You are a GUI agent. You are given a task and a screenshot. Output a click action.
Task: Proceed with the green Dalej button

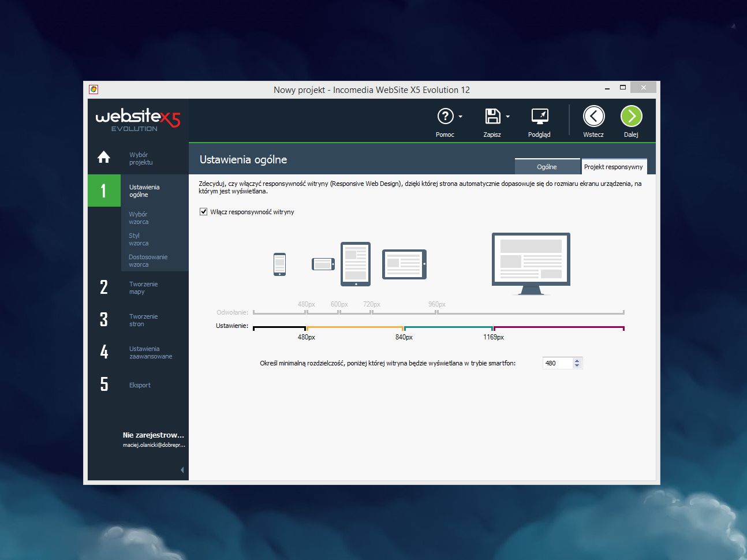coord(631,116)
